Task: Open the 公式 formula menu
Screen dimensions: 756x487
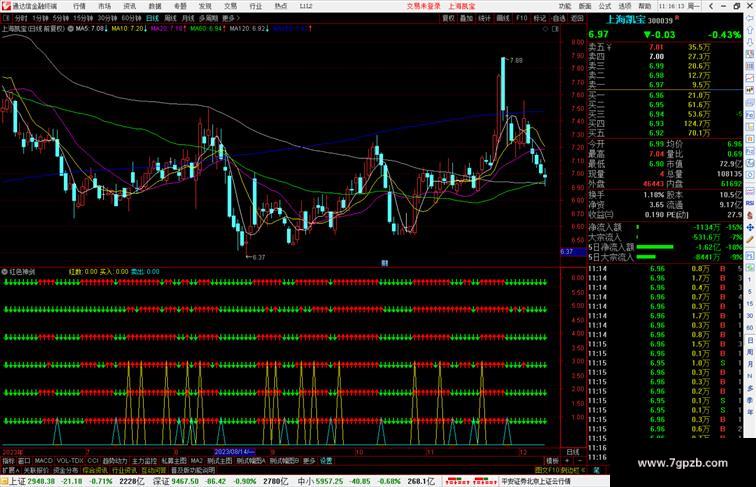Action: (x=605, y=6)
